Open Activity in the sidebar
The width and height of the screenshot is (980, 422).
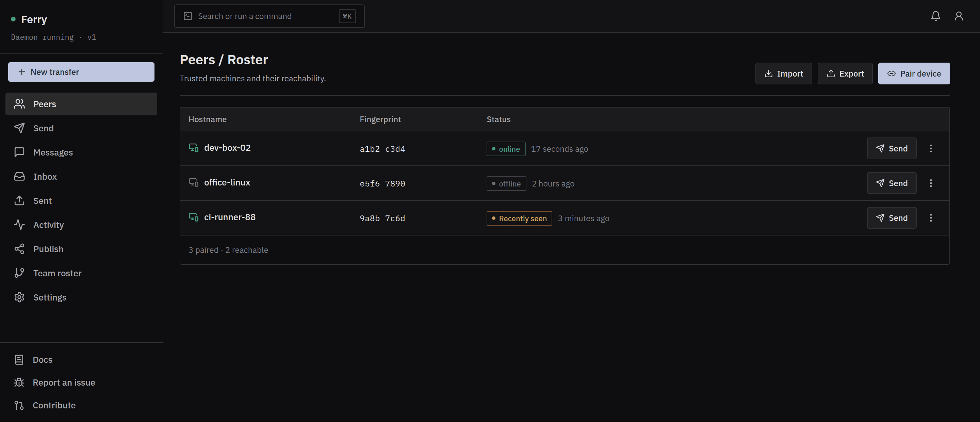click(x=81, y=225)
